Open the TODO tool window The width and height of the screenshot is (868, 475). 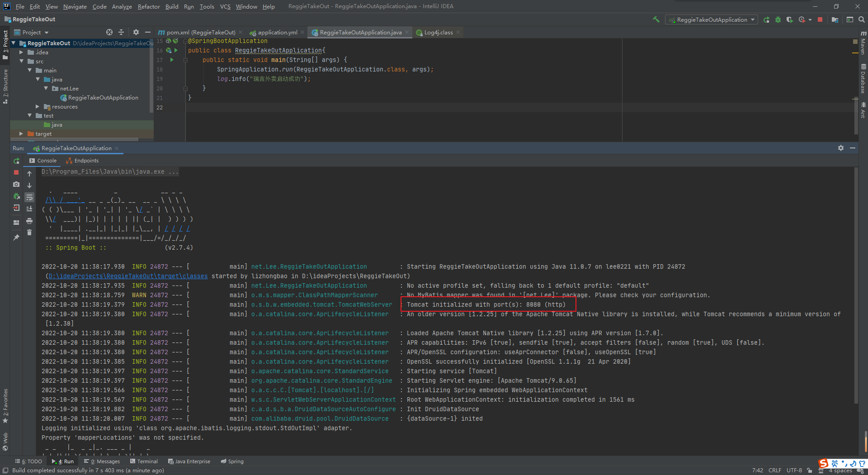(x=28, y=461)
